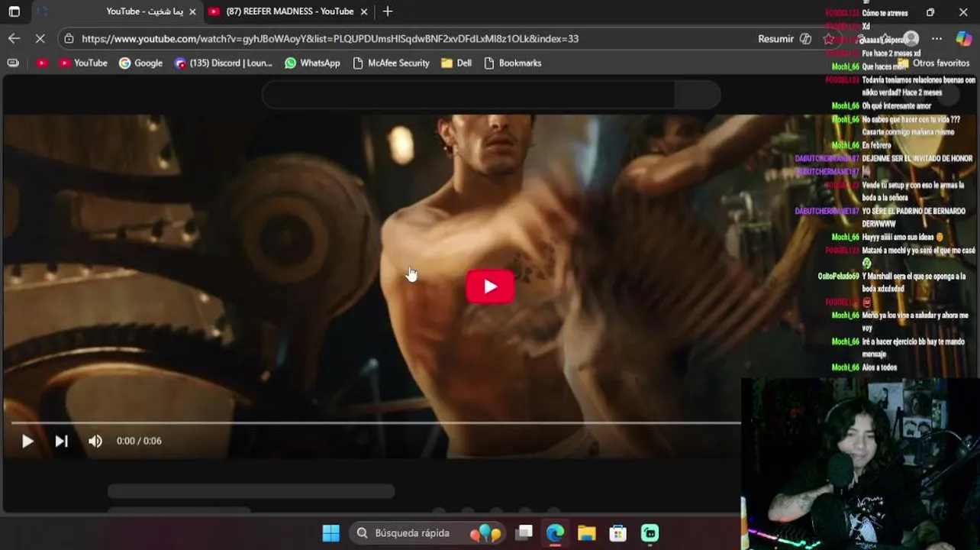980x550 pixels.
Task: Open the read aloud icon beside Resumir
Action: click(x=805, y=38)
